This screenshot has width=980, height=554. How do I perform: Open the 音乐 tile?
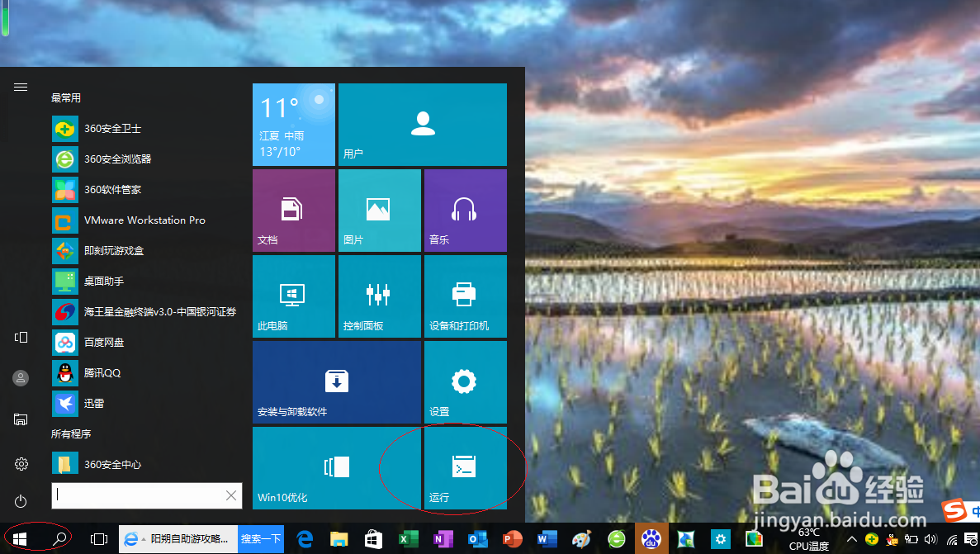coord(466,211)
